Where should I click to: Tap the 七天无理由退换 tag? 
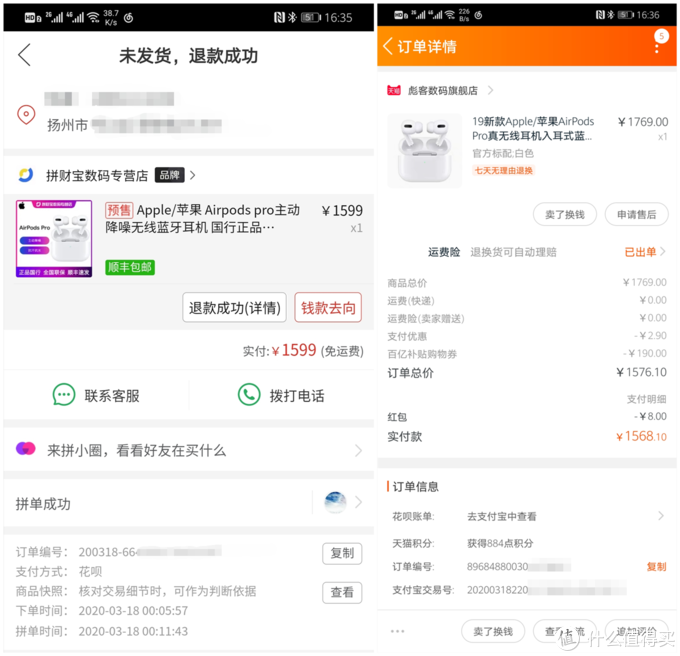click(x=503, y=170)
